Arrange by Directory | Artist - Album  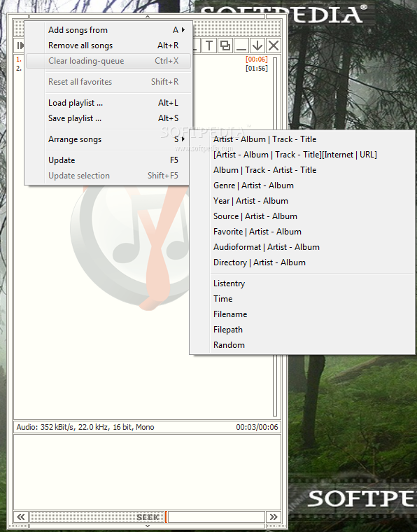pos(302,262)
